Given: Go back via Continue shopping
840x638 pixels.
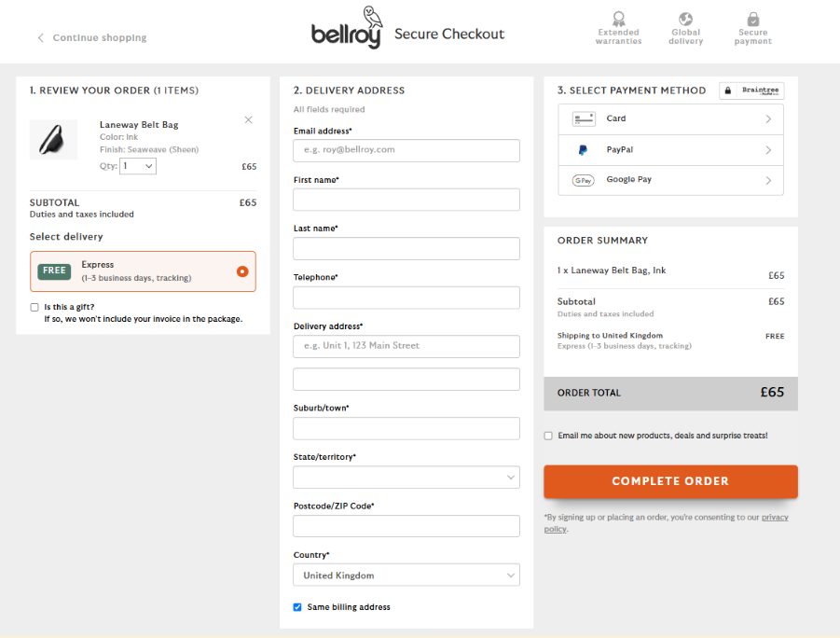Looking at the screenshot, I should (x=92, y=38).
